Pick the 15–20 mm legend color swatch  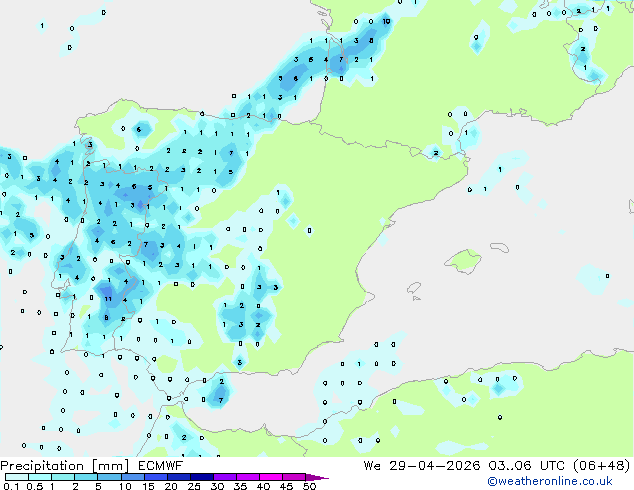(155, 477)
